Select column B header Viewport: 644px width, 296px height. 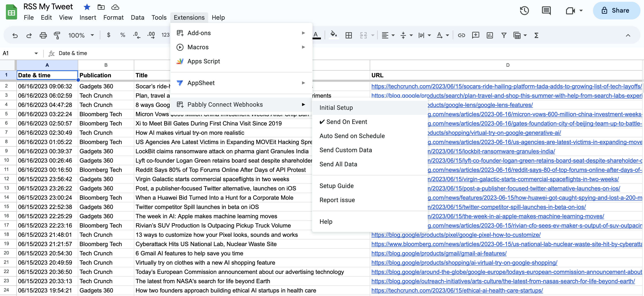click(x=106, y=65)
